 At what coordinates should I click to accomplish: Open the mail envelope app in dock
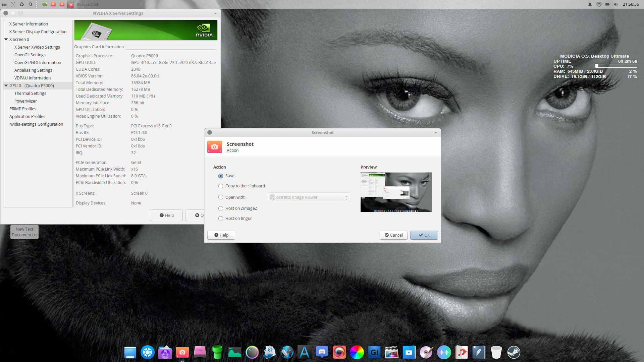click(x=270, y=352)
